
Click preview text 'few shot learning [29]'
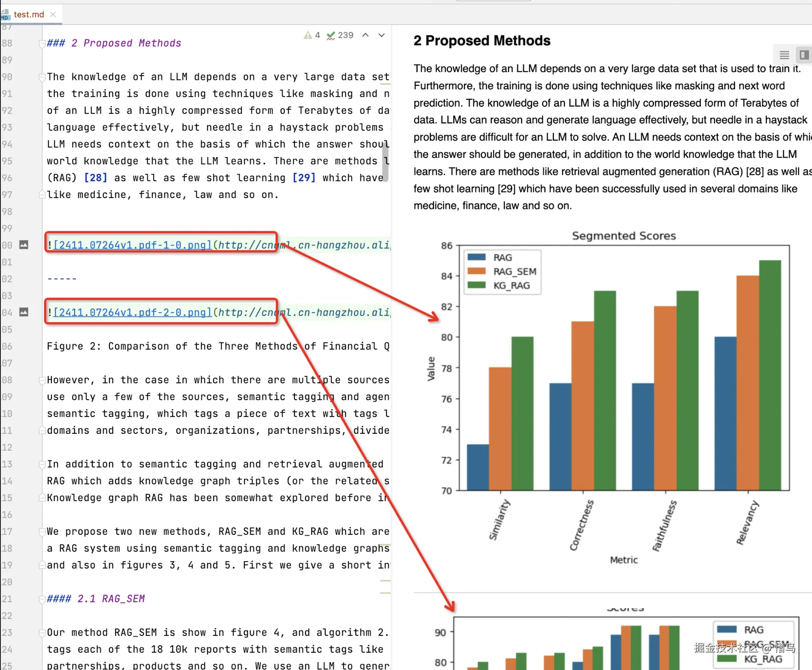(x=465, y=189)
